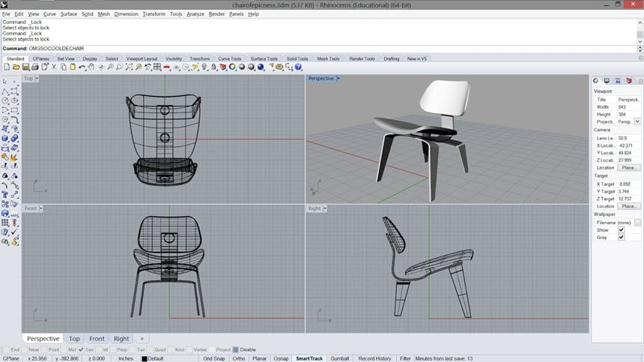Select the Text object tool
Viewport: 644px width, 362px height.
[5, 195]
